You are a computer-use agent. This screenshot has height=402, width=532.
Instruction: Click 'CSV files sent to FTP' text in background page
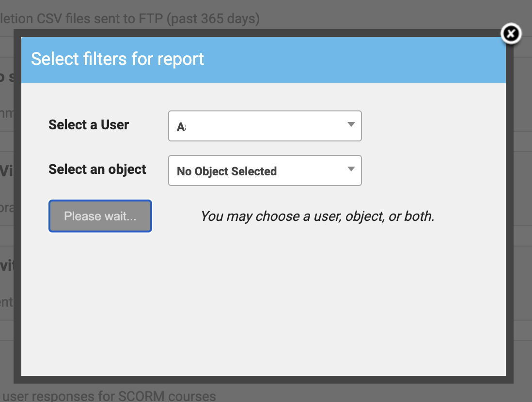point(100,19)
